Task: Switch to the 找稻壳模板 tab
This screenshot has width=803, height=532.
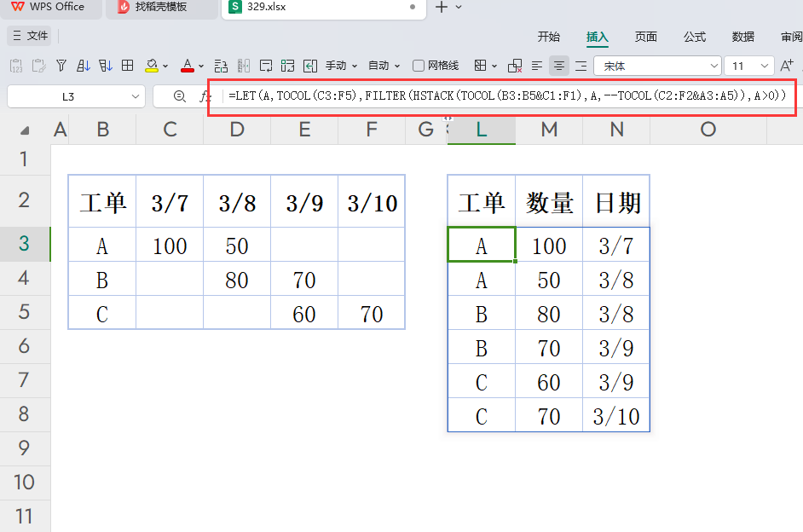Action: point(161,7)
